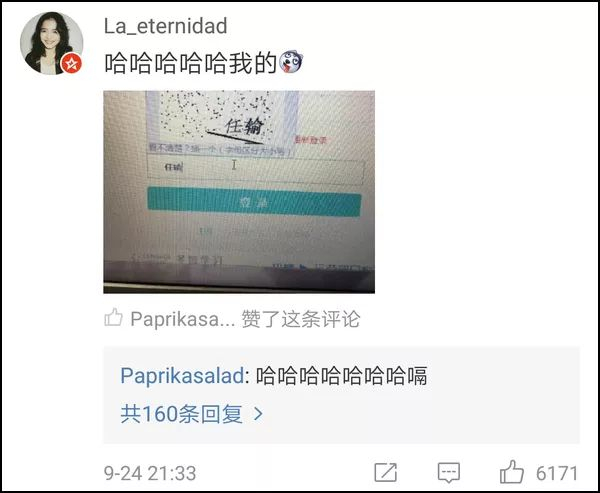Tap the share/forward icon
This screenshot has width=600, height=493.
click(385, 472)
